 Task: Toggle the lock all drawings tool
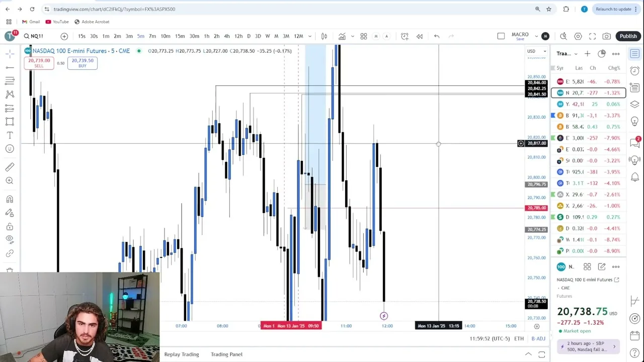point(10,227)
